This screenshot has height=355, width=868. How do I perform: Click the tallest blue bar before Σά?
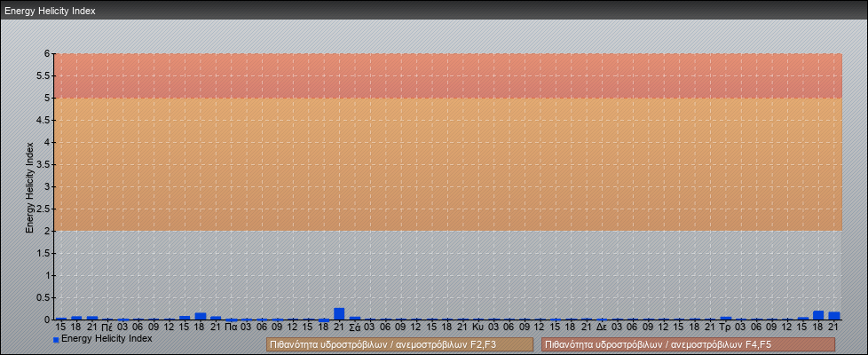(x=339, y=314)
